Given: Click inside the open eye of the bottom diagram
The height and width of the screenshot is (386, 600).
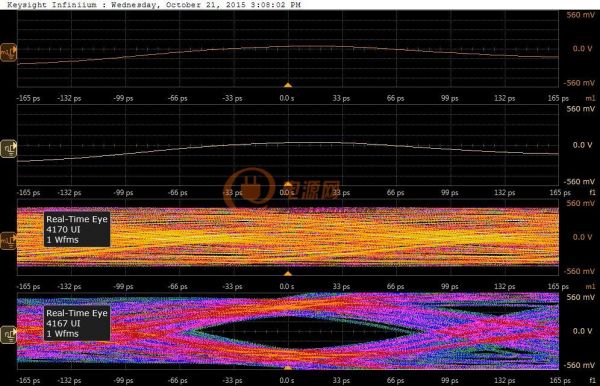Looking at the screenshot, I should pos(302,332).
